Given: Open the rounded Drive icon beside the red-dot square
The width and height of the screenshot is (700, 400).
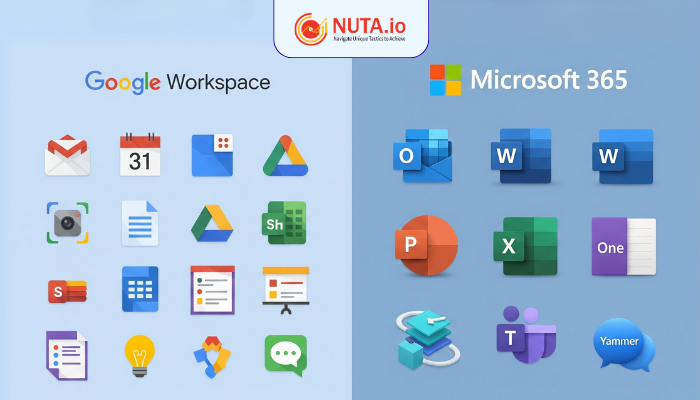Looking at the screenshot, I should 285,155.
